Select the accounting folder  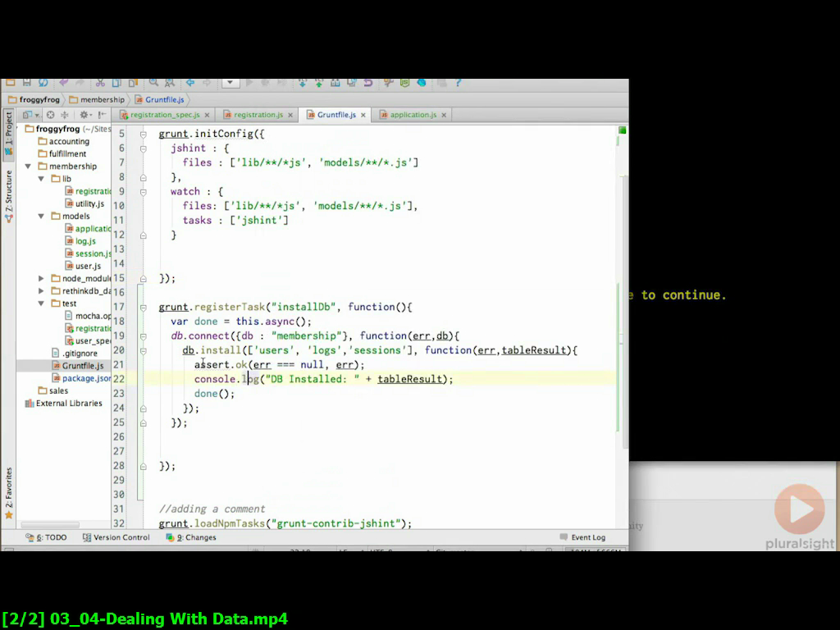(x=64, y=141)
